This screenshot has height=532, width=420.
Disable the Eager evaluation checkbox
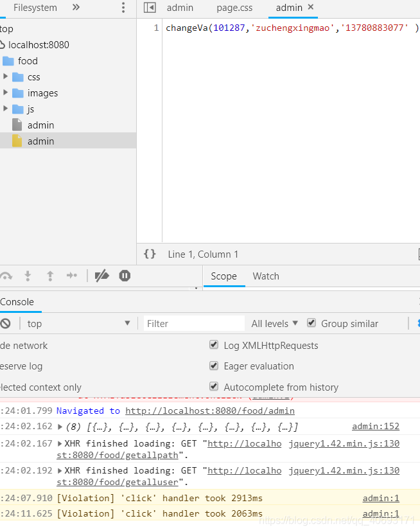[x=214, y=366]
